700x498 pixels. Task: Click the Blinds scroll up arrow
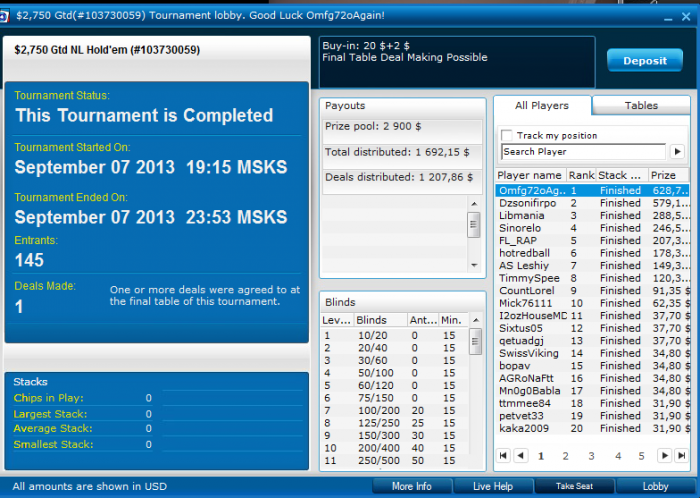[x=476, y=320]
